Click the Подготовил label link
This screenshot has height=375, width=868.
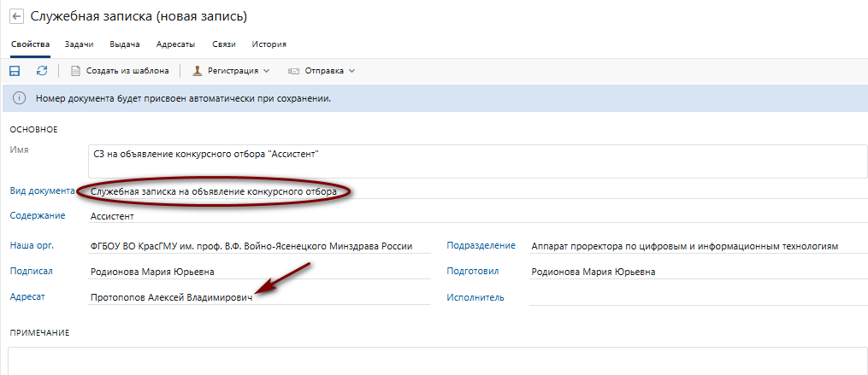pos(473,272)
